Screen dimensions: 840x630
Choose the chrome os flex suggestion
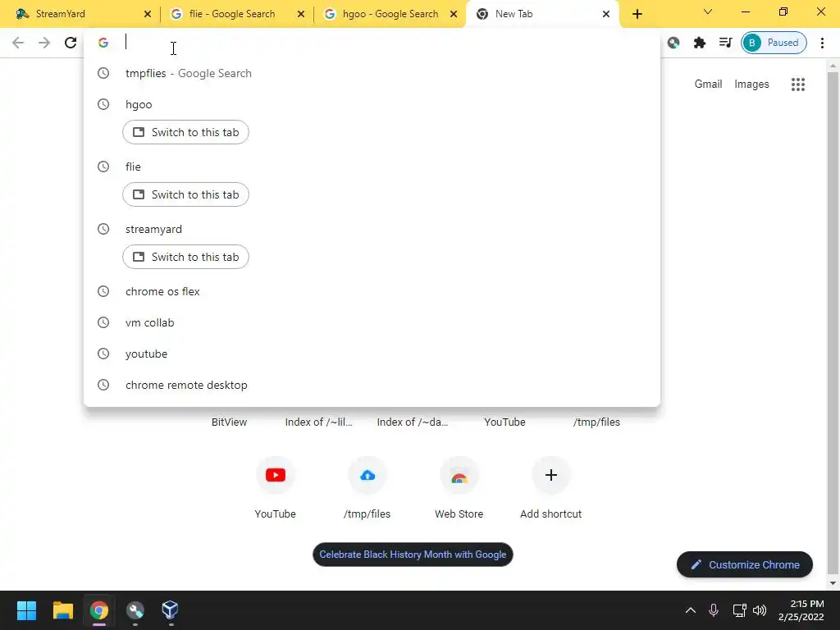[372, 291]
